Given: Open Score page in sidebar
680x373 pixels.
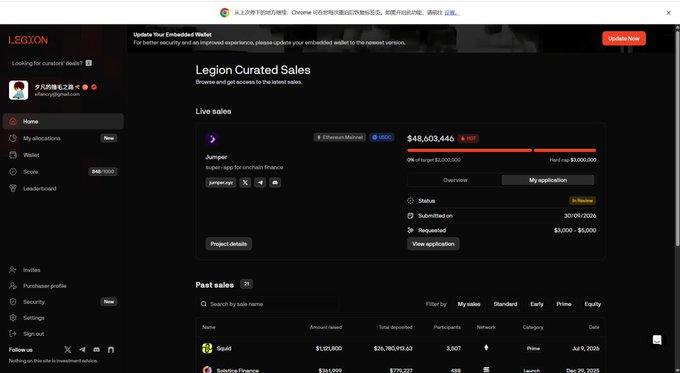Looking at the screenshot, I should coord(63,172).
